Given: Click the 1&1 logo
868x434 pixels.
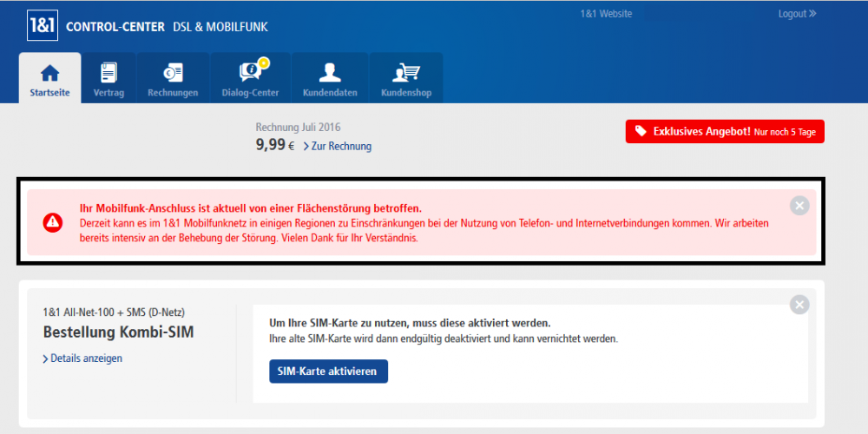Looking at the screenshot, I should tap(42, 25).
